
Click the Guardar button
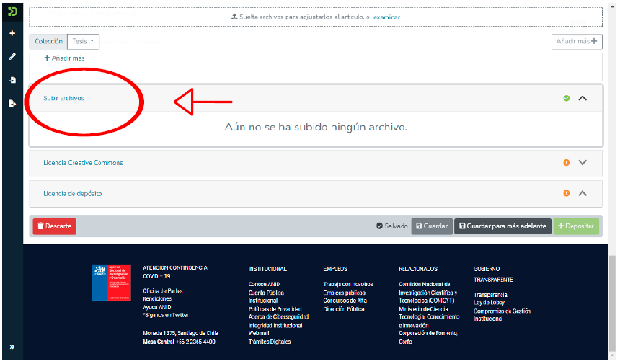(x=432, y=226)
